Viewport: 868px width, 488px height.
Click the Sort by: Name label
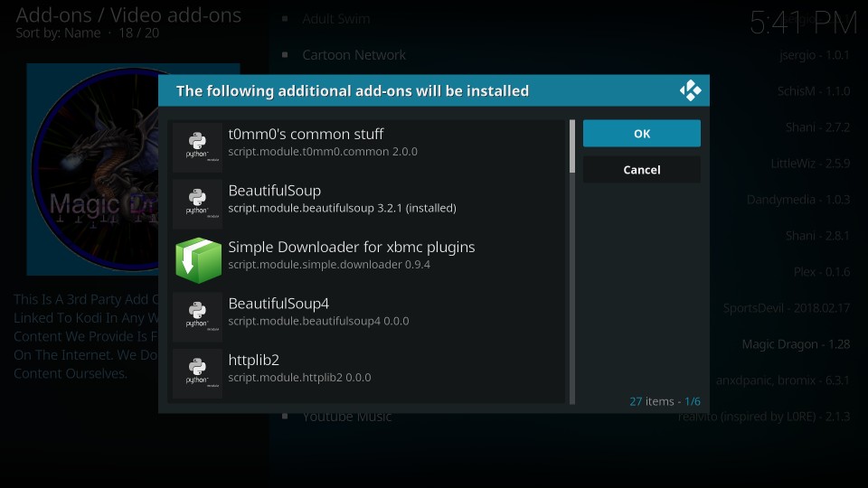58,33
